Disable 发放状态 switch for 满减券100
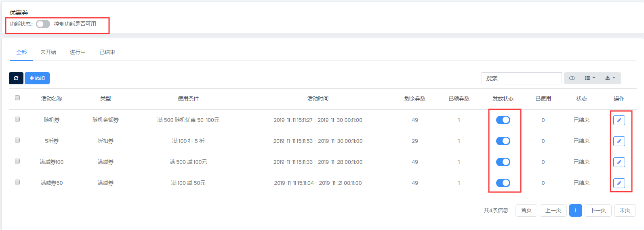The width and height of the screenshot is (644, 230). (503, 162)
